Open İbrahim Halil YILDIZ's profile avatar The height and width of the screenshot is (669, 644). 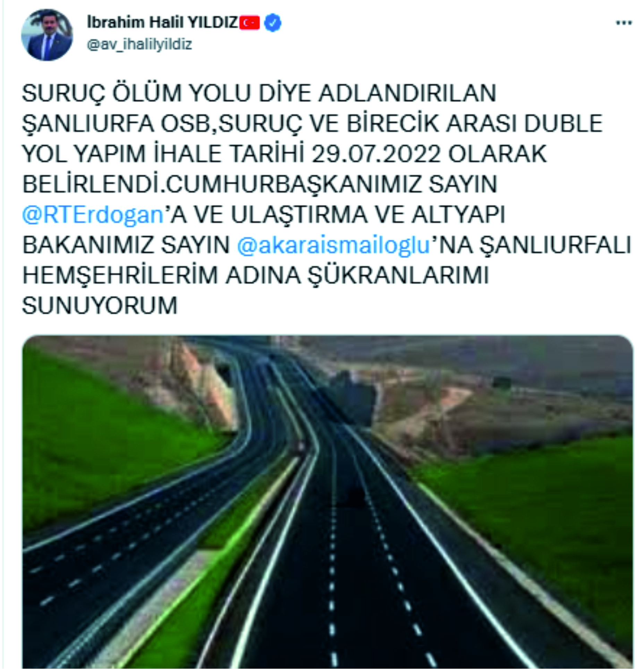tap(47, 35)
